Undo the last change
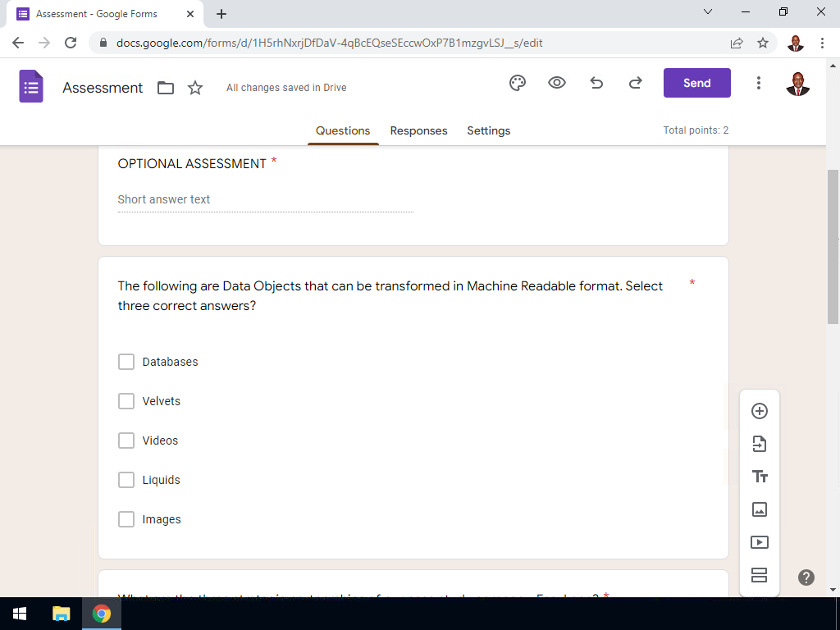840x630 pixels. point(596,83)
